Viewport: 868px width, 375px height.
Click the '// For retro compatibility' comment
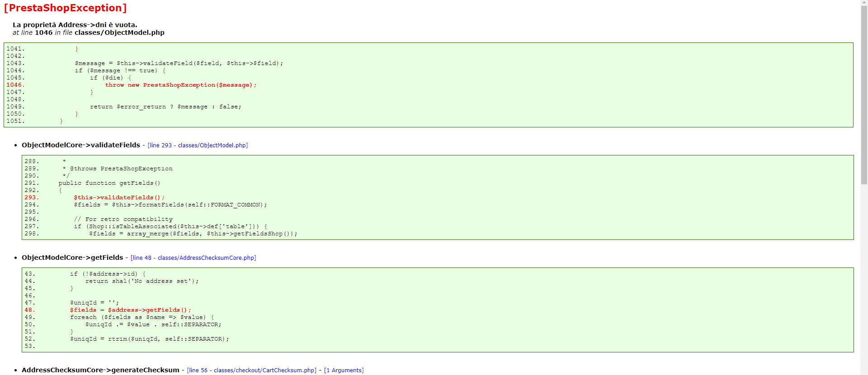click(x=123, y=219)
